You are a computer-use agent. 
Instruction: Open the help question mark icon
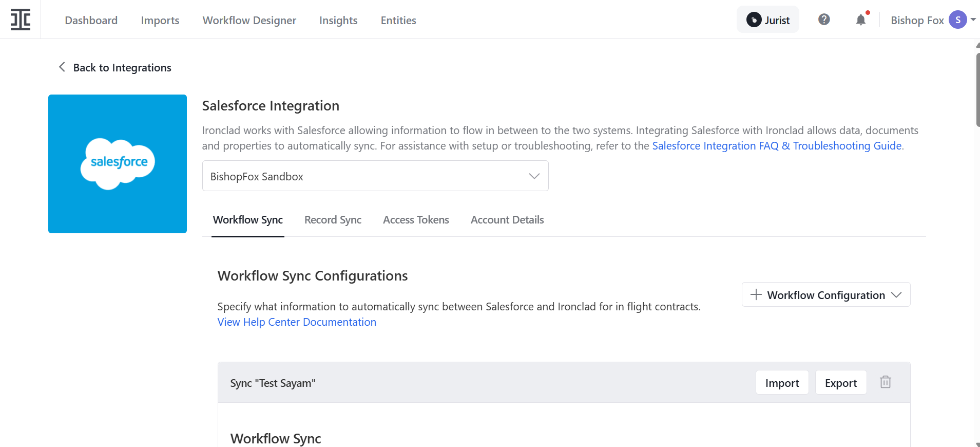click(824, 20)
